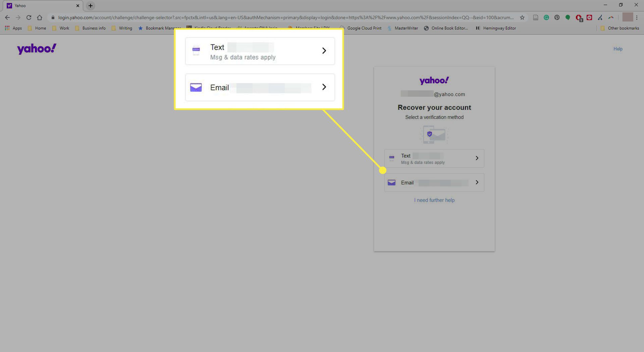Click the Yahoo logo inside the recovery card
Screen dimensions: 644x352
click(434, 81)
